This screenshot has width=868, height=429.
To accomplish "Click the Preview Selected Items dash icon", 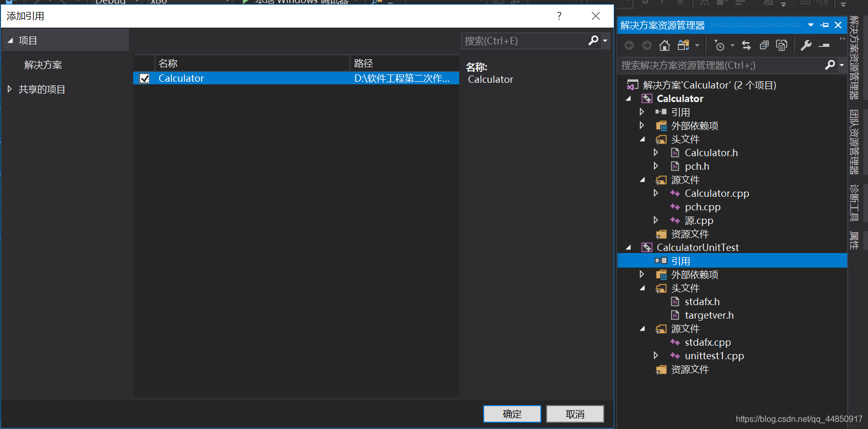I will coord(824,46).
